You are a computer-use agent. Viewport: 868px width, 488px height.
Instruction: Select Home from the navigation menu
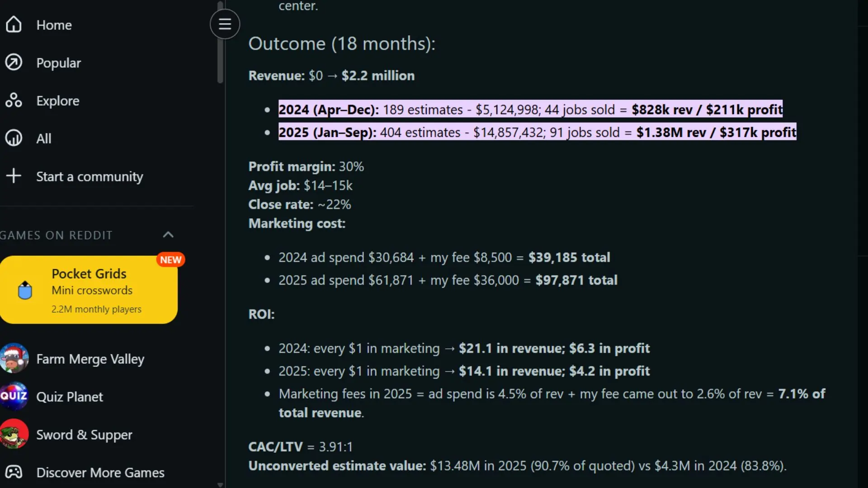54,25
